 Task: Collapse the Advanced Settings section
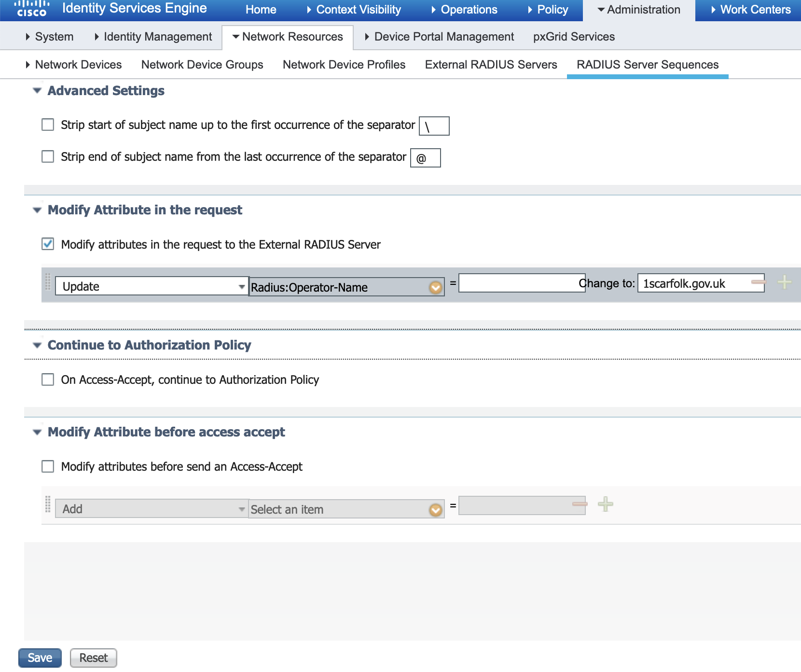(x=37, y=91)
